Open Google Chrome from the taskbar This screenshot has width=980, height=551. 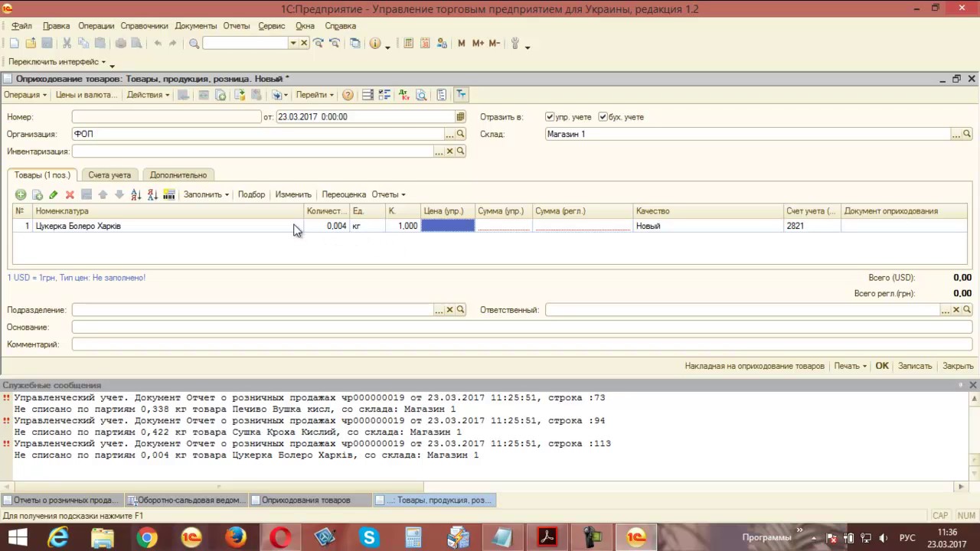click(x=147, y=538)
